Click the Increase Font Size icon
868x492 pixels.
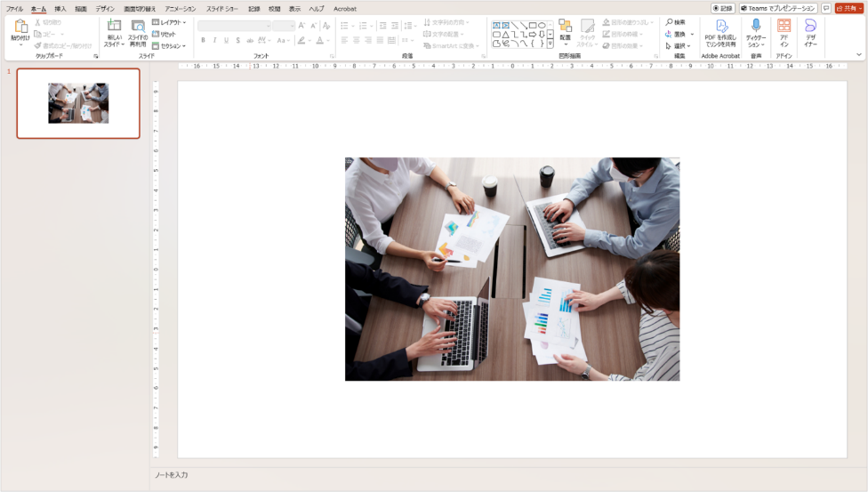tap(301, 26)
